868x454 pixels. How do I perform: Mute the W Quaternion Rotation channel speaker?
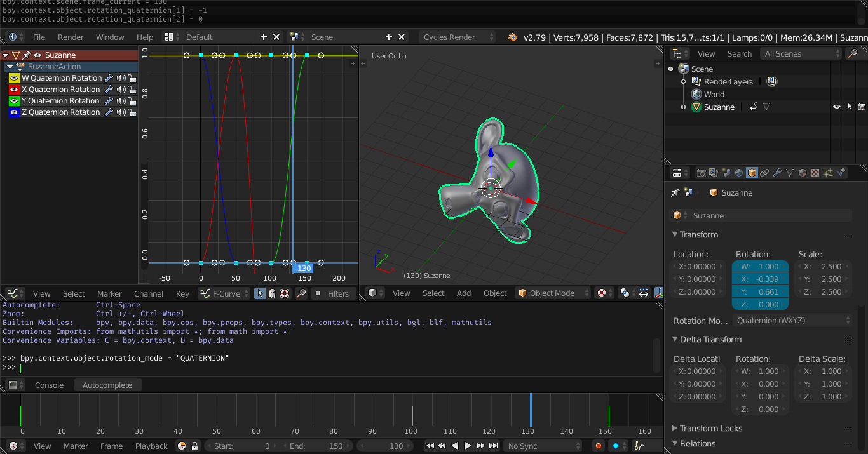click(x=121, y=78)
